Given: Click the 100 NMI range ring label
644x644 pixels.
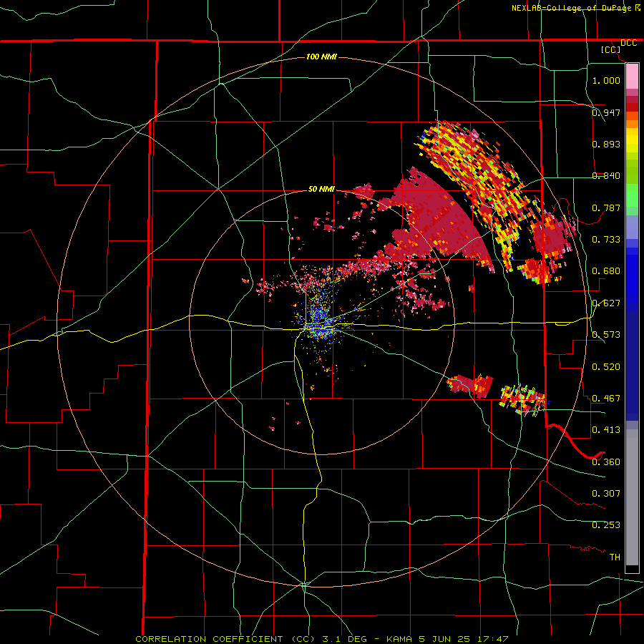Looking at the screenshot, I should [321, 57].
